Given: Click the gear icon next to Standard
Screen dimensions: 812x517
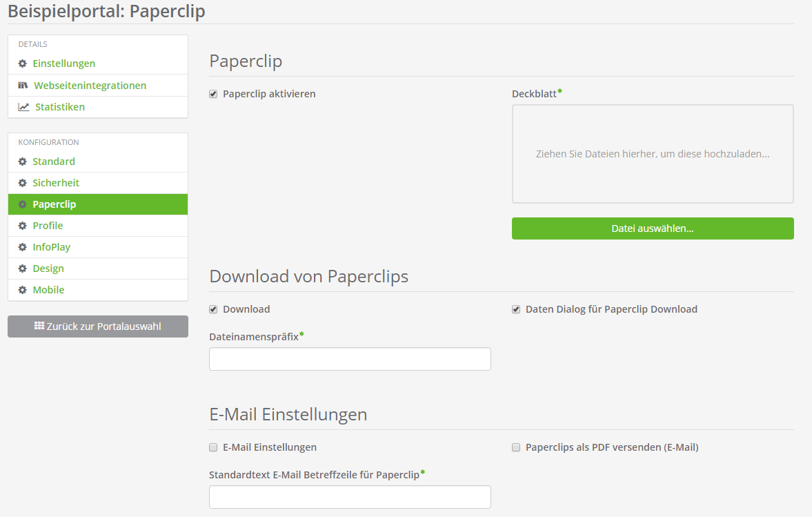Looking at the screenshot, I should pos(23,162).
